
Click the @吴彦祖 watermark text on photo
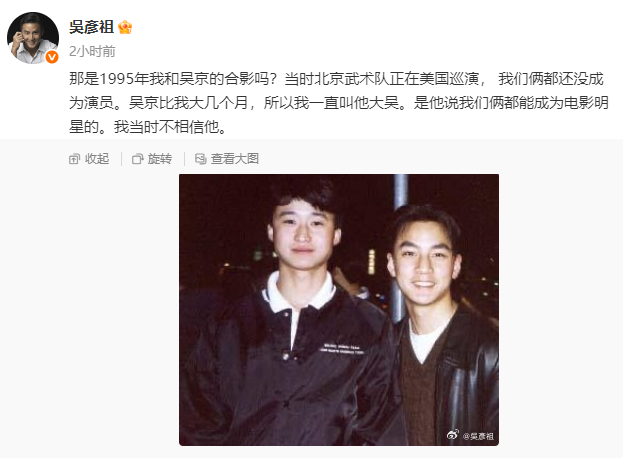coord(478,436)
